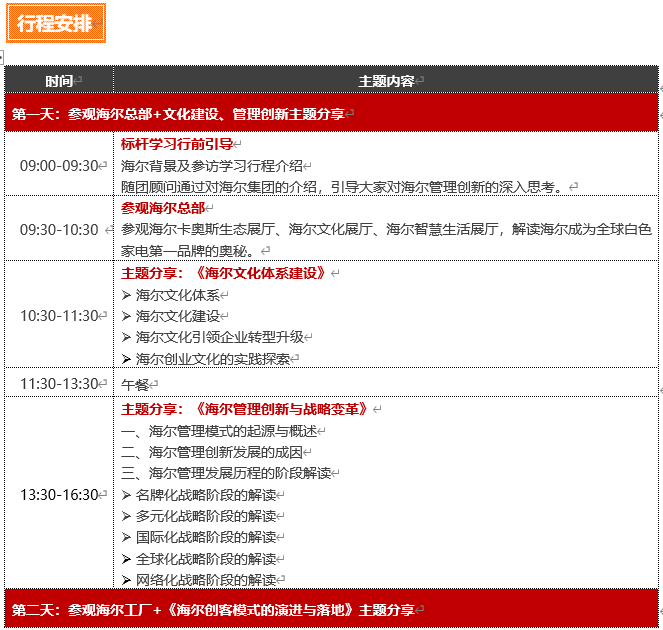Click the 09:00-09:30 time cell

pos(59,166)
